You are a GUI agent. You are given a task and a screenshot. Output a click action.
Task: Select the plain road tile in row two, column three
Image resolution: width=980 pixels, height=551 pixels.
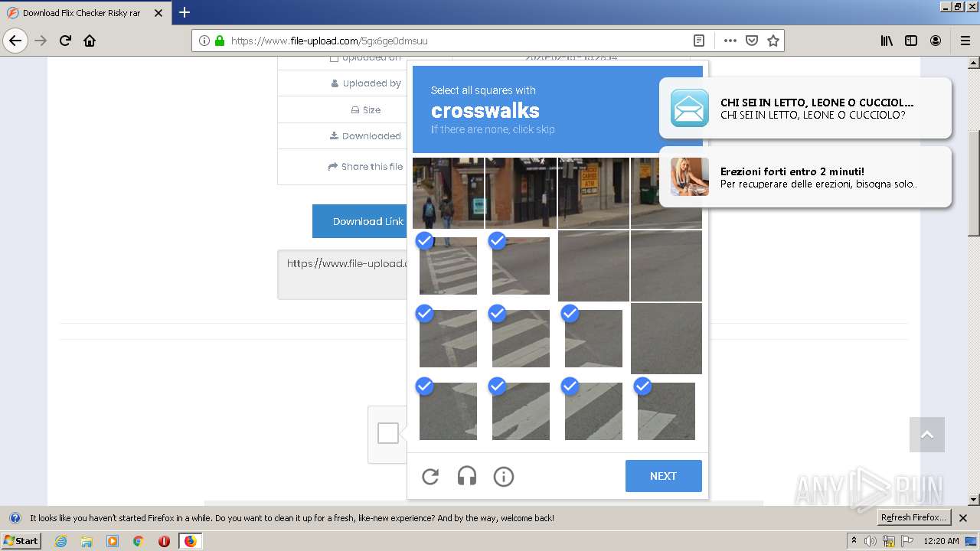click(593, 266)
